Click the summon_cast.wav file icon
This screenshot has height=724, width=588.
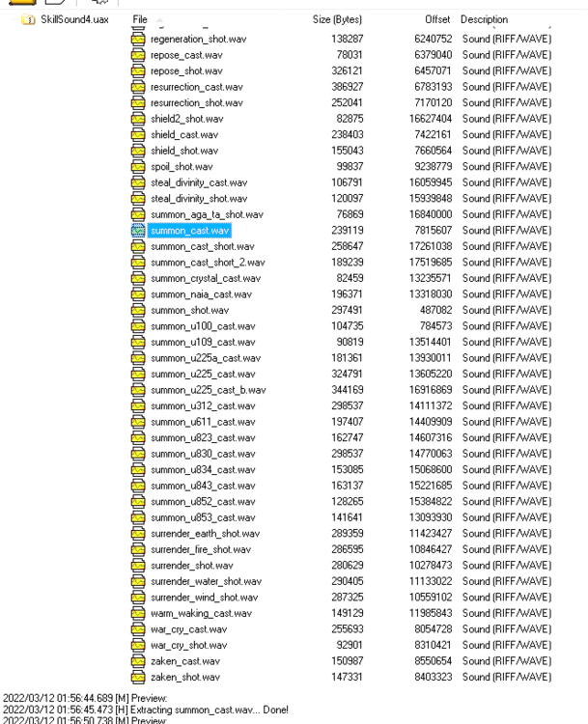tap(138, 231)
